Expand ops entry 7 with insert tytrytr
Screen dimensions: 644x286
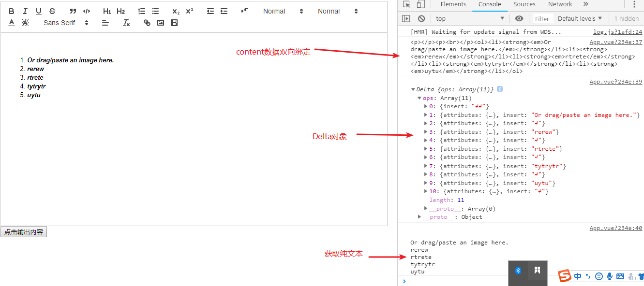coord(426,166)
